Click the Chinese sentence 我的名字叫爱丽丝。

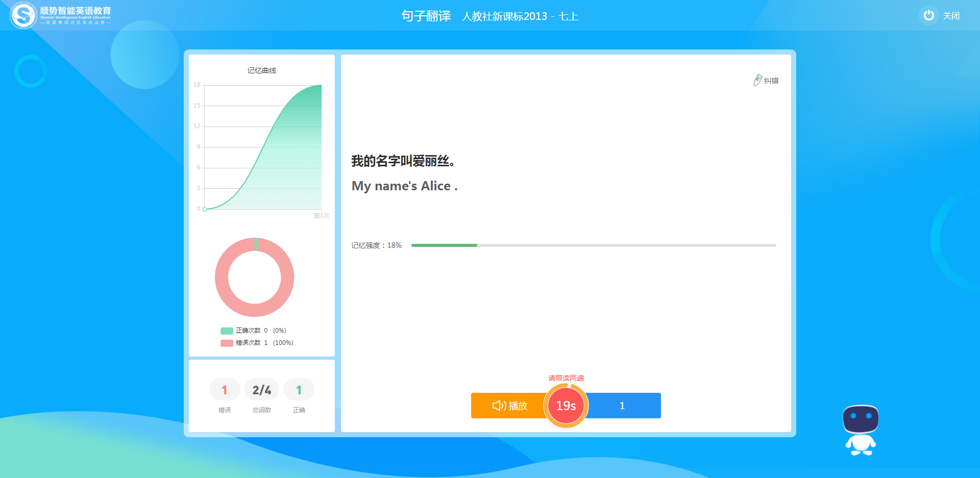point(403,161)
